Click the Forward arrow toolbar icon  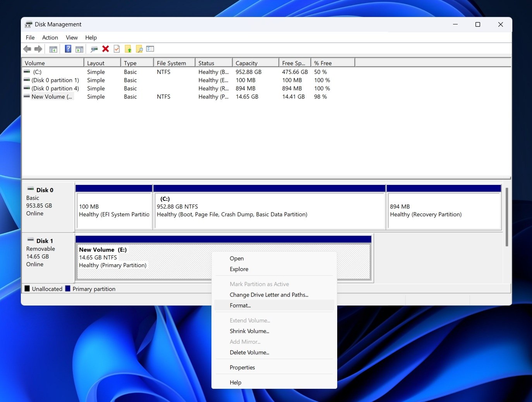pos(38,49)
